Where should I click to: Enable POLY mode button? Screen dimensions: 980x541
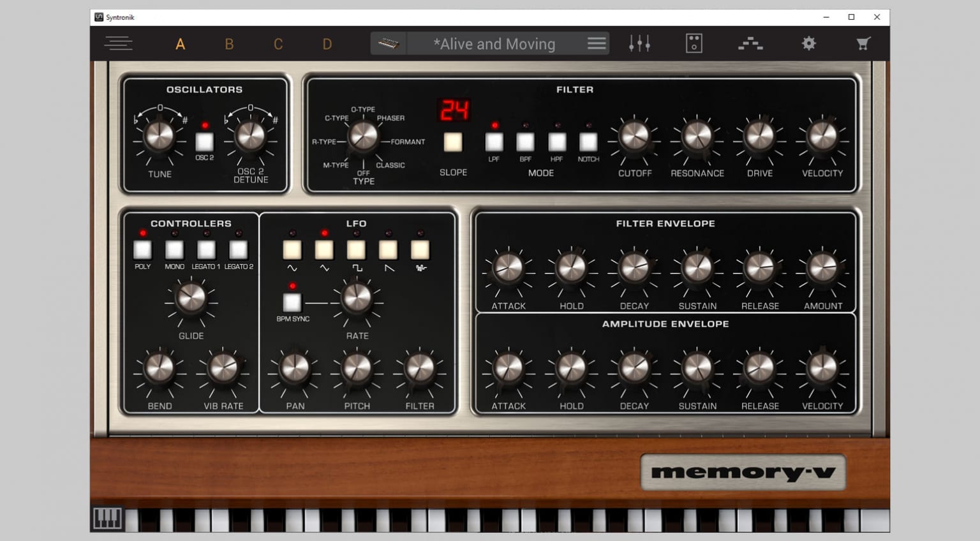(142, 249)
